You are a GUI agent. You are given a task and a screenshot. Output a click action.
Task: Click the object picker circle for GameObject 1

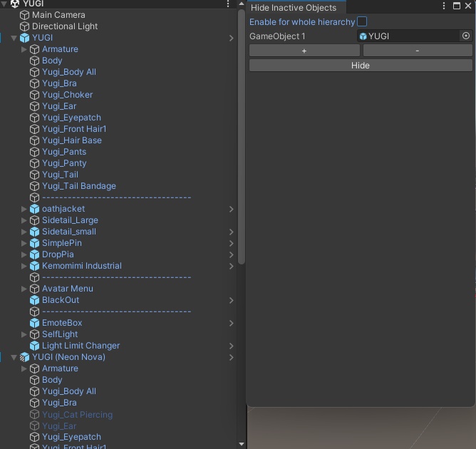point(466,36)
